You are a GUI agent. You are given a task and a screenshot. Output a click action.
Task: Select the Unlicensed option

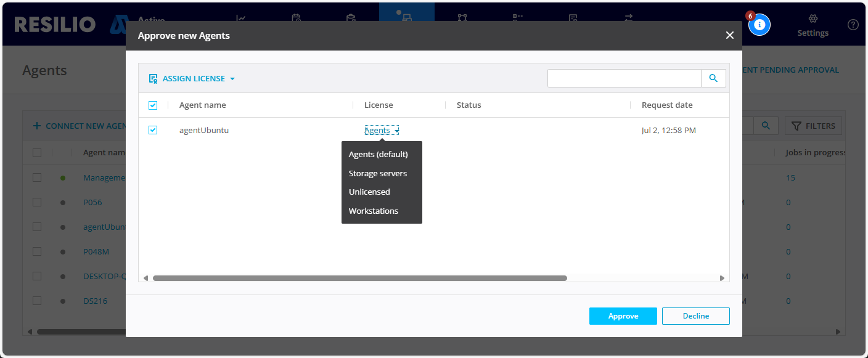(369, 192)
